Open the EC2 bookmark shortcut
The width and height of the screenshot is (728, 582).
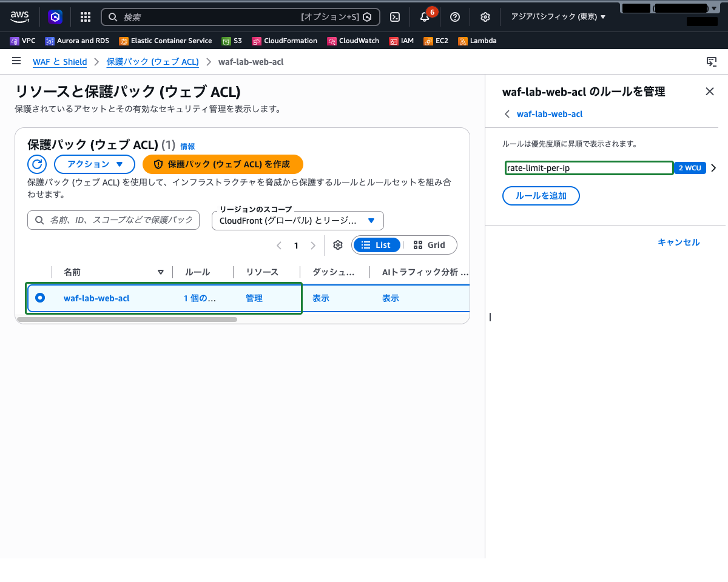coord(436,41)
